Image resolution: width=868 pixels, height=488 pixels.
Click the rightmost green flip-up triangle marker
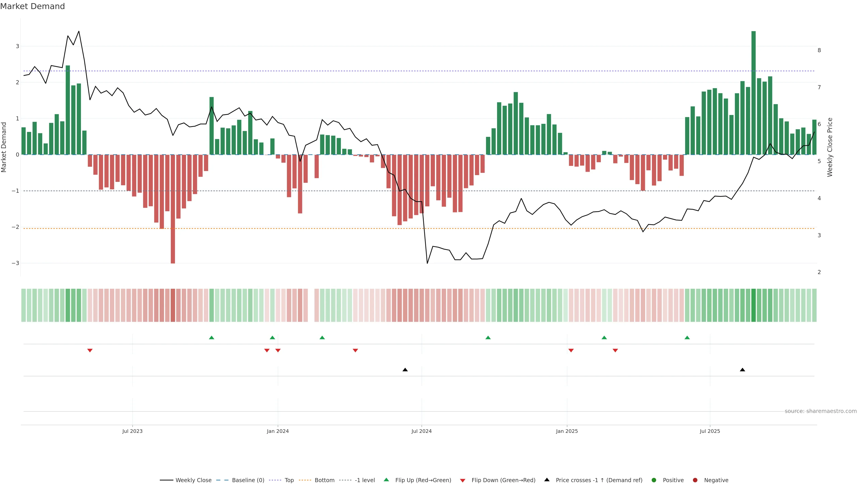point(687,338)
